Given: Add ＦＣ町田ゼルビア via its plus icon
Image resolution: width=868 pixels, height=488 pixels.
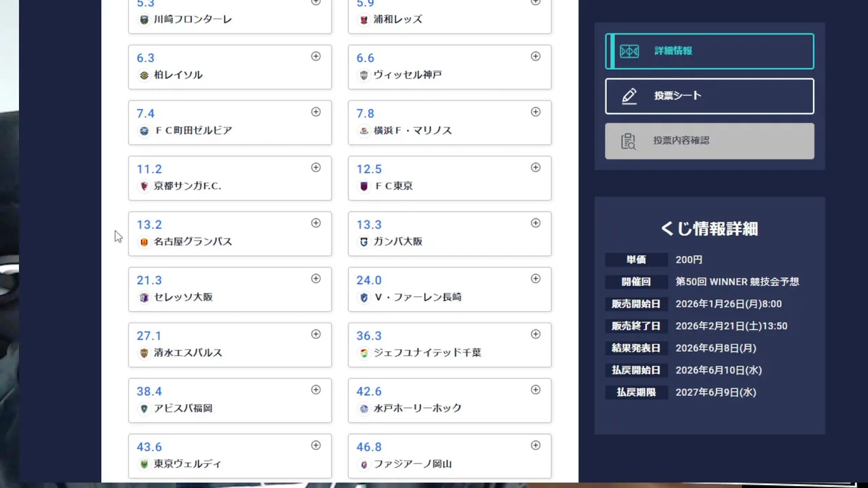Looking at the screenshot, I should point(316,112).
